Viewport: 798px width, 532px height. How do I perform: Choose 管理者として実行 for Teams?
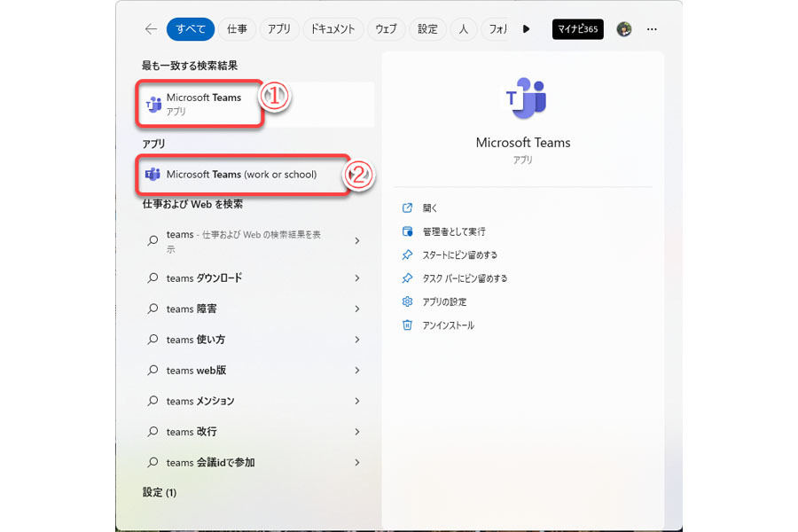coord(454,231)
